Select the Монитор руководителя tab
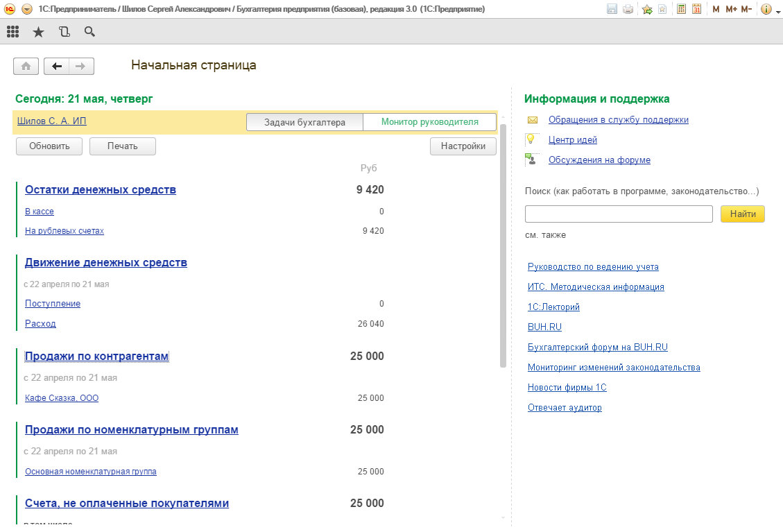The width and height of the screenshot is (783, 532). [430, 122]
